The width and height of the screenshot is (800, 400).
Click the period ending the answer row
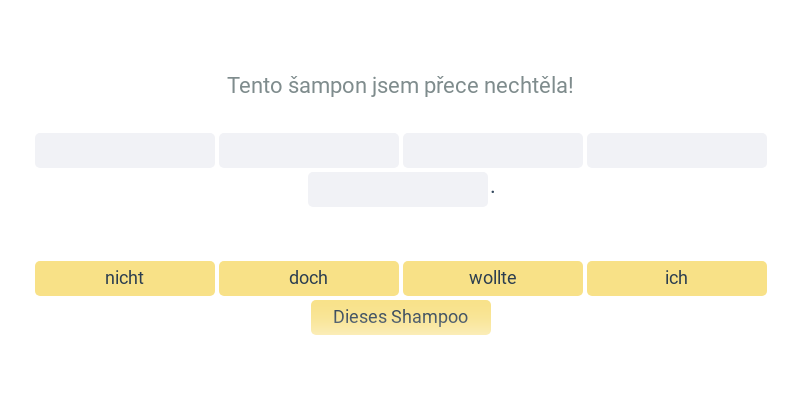[x=493, y=190]
